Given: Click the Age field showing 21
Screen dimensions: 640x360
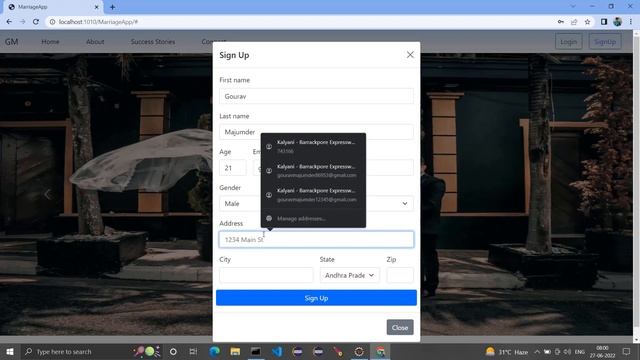Looking at the screenshot, I should (233, 168).
